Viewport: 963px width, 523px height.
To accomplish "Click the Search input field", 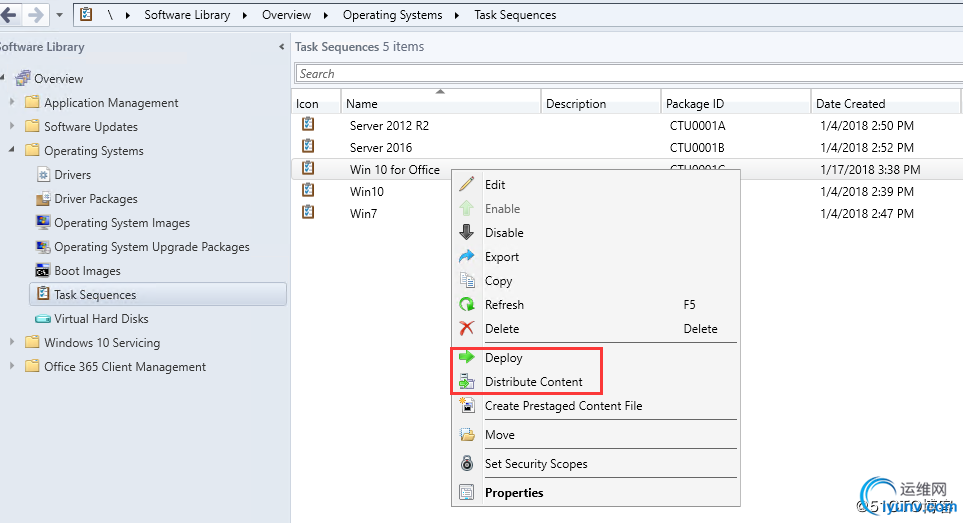I will [626, 73].
